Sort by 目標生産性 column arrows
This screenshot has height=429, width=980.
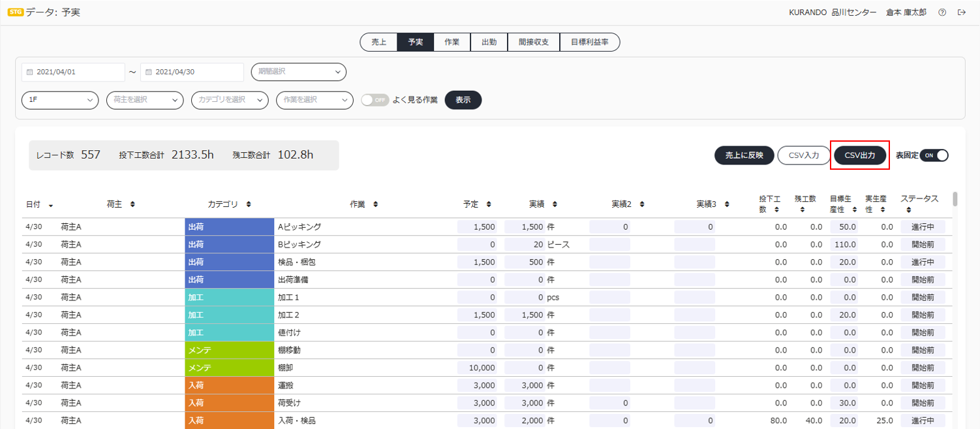point(854,210)
